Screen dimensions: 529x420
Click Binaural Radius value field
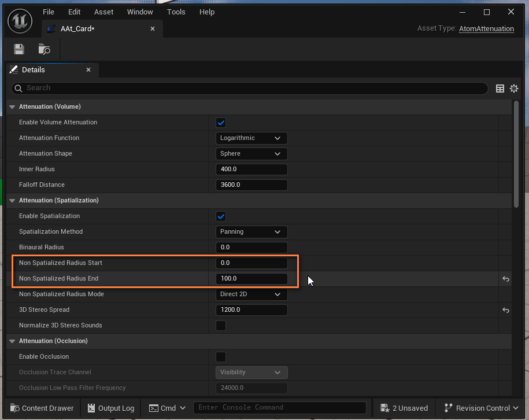(251, 247)
